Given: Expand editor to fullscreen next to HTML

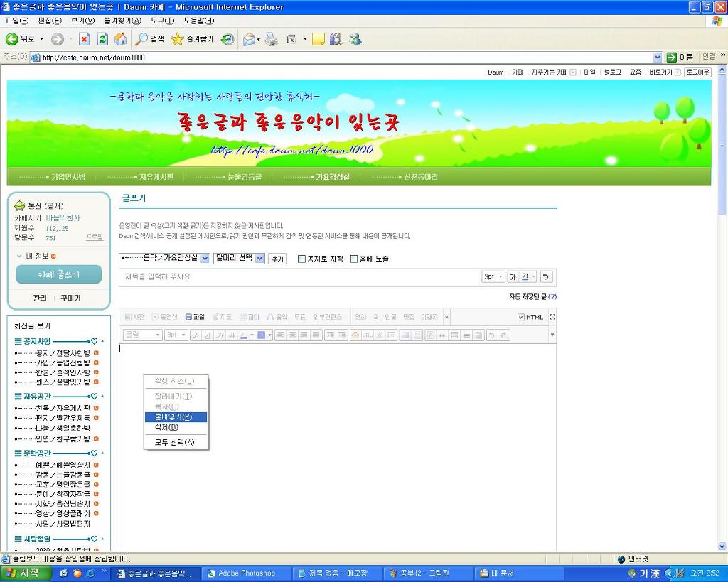Looking at the screenshot, I should (x=552, y=317).
